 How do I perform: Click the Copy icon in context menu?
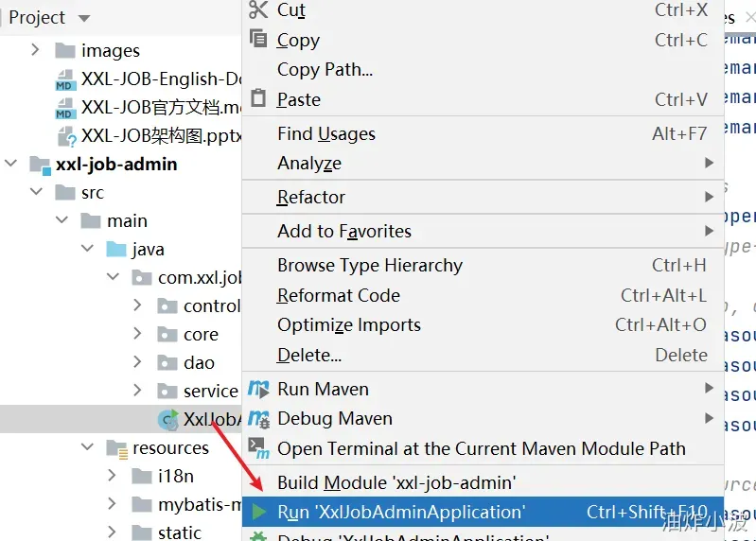click(258, 38)
